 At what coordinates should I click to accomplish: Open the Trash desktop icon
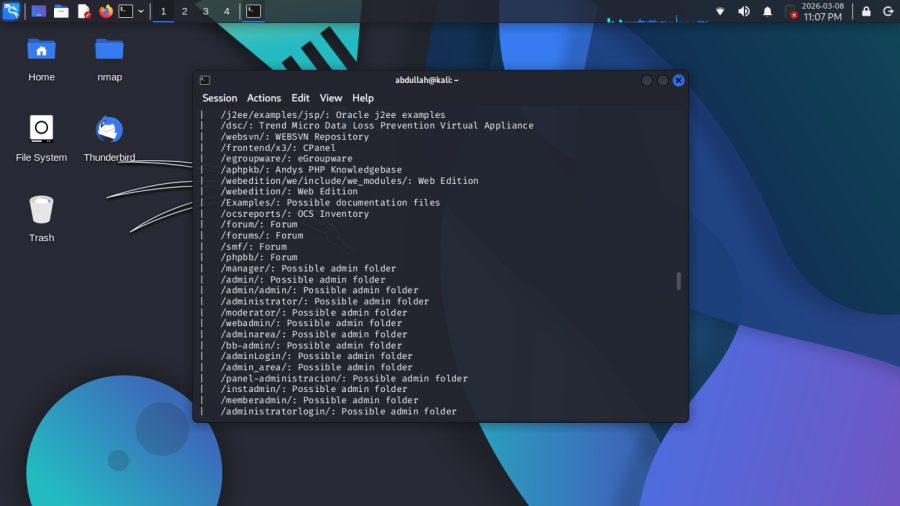(41, 210)
